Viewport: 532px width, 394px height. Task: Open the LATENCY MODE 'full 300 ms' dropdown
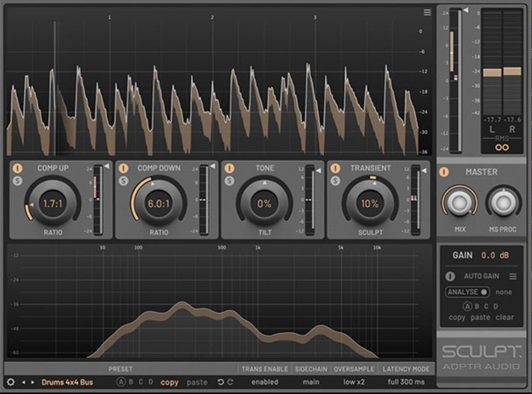click(406, 382)
